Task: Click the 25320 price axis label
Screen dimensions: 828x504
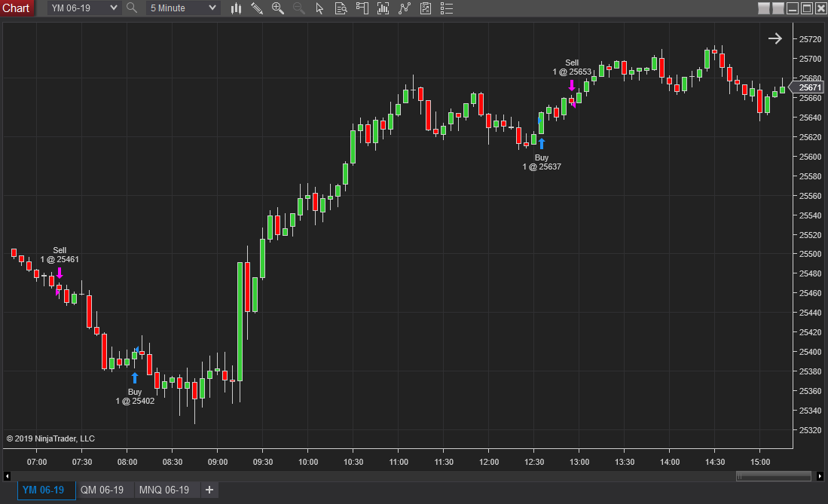Action: tap(810, 430)
